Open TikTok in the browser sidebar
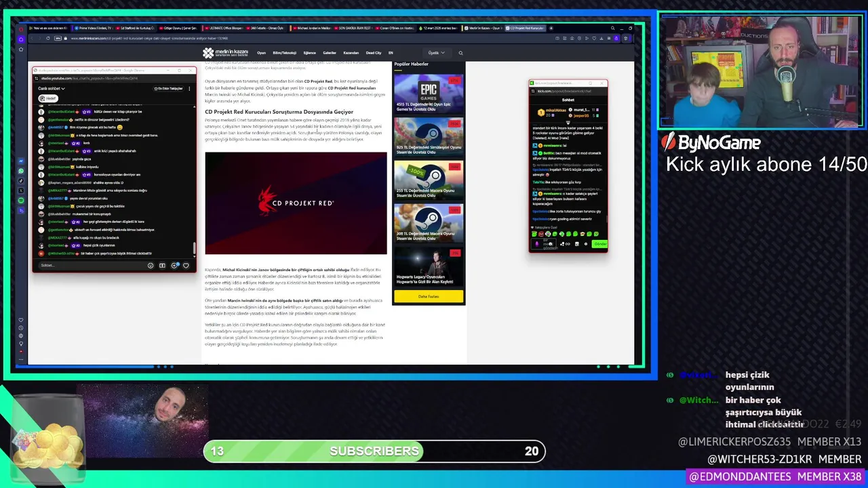The width and height of the screenshot is (868, 488). coord(21,181)
